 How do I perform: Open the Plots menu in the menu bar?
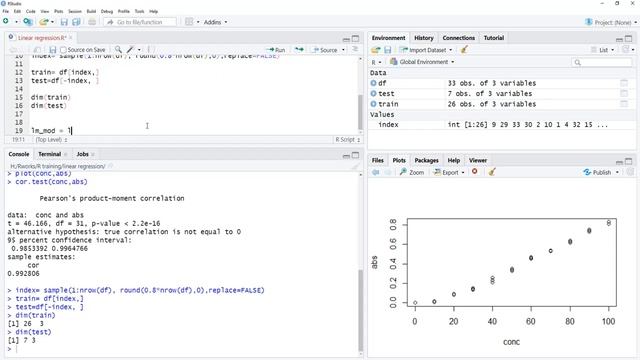[58, 11]
